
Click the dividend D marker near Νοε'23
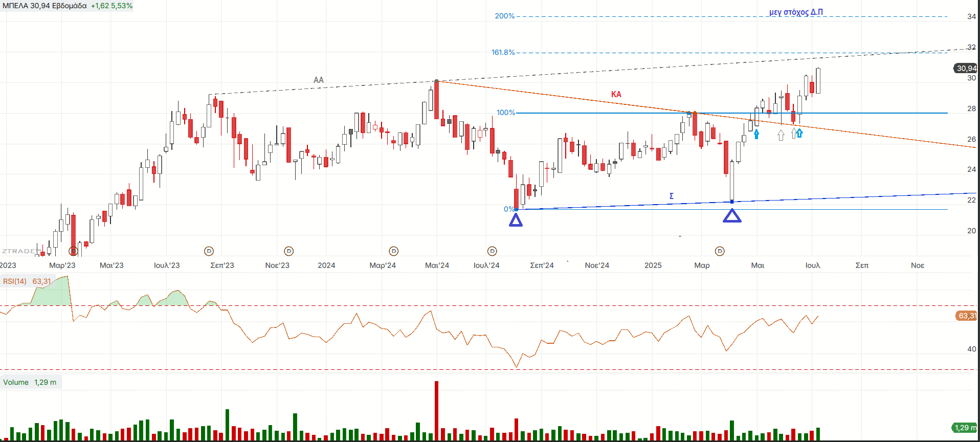pos(289,251)
